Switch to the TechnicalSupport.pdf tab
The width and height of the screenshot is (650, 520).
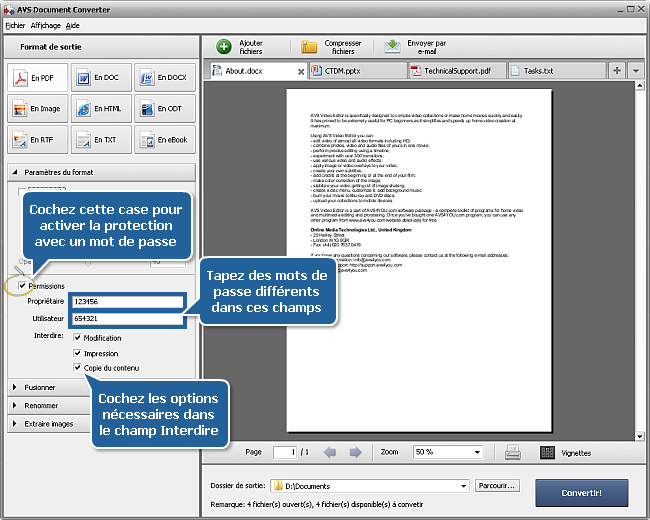457,71
